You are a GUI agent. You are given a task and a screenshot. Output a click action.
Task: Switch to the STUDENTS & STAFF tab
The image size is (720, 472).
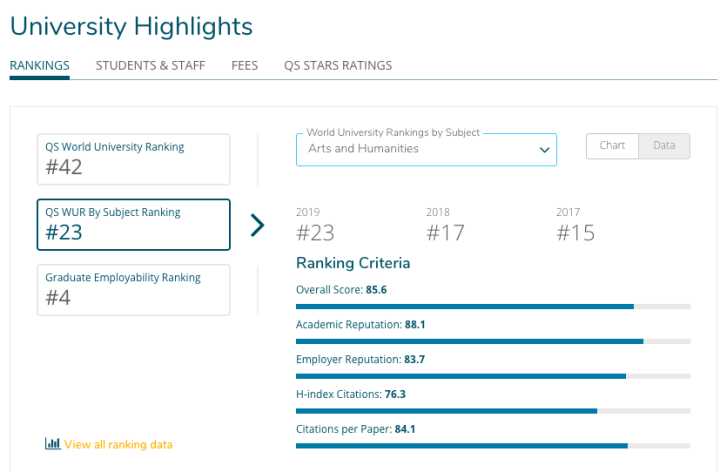pos(150,66)
